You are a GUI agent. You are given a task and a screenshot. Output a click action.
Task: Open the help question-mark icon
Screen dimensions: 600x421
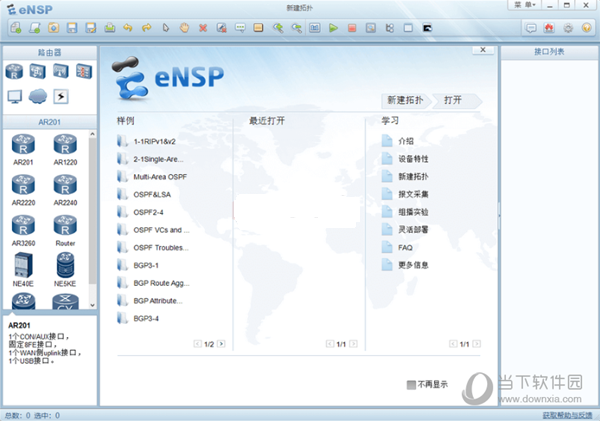(x=587, y=28)
